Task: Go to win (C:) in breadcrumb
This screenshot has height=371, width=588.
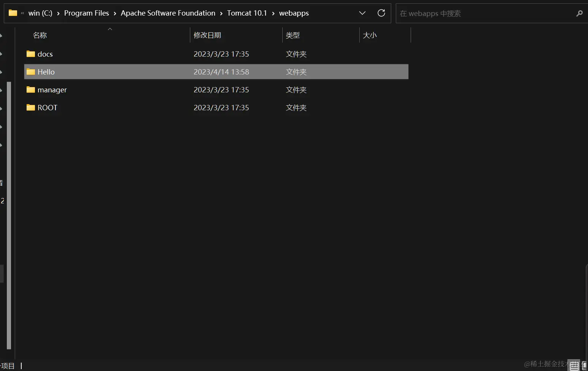Action: click(x=40, y=13)
